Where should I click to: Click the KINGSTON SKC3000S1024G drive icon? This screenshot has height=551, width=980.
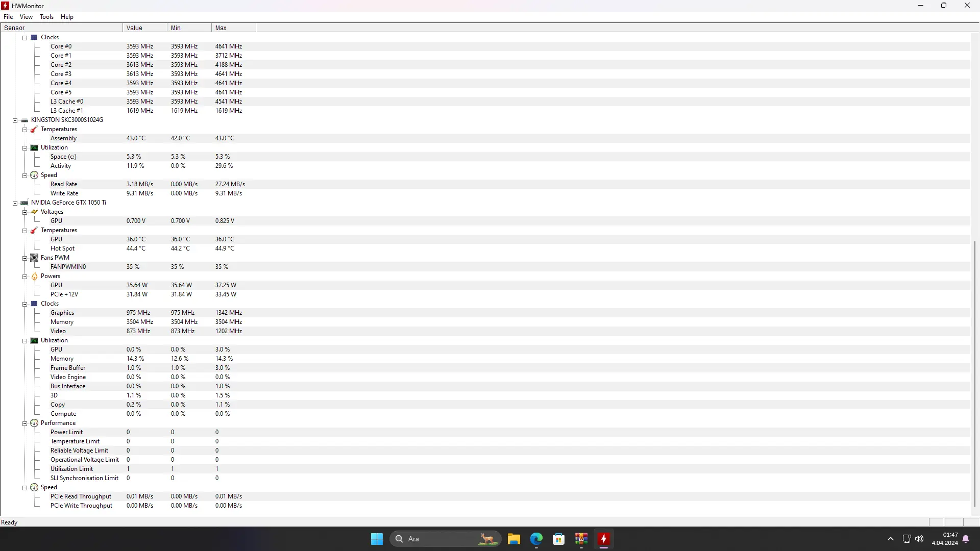(24, 120)
